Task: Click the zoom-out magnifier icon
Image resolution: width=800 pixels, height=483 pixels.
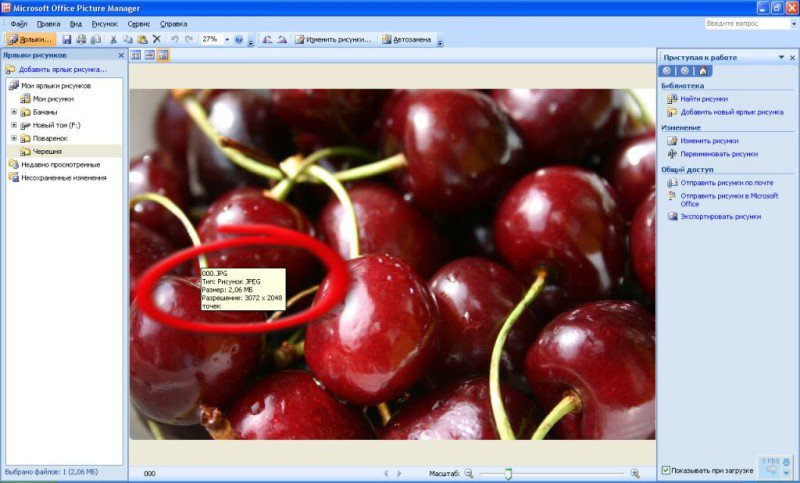Action: pos(468,473)
